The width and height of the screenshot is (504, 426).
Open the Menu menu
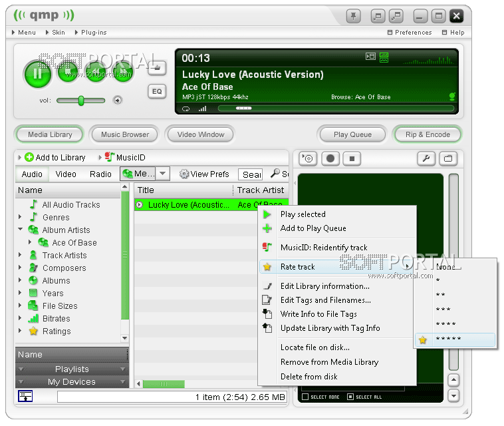pos(24,33)
